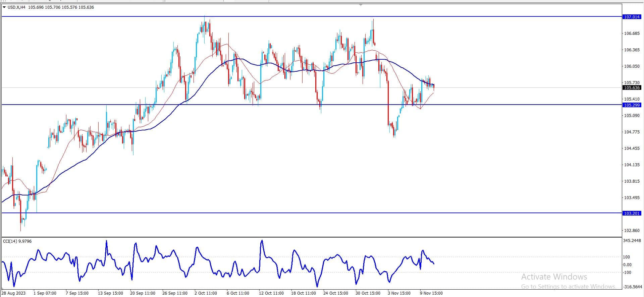Click the 105.090 price scale value
The height and width of the screenshot is (297, 644).
coord(632,116)
